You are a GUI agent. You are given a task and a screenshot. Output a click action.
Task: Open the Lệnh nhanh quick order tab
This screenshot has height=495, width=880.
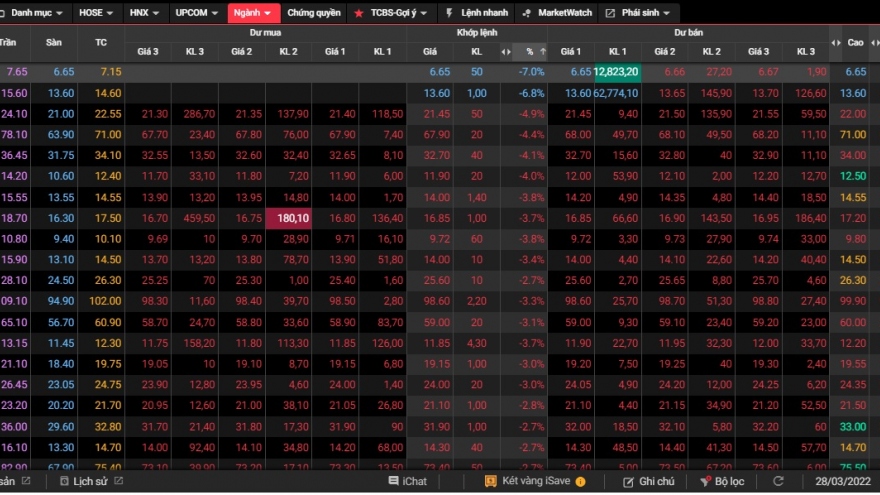(478, 13)
